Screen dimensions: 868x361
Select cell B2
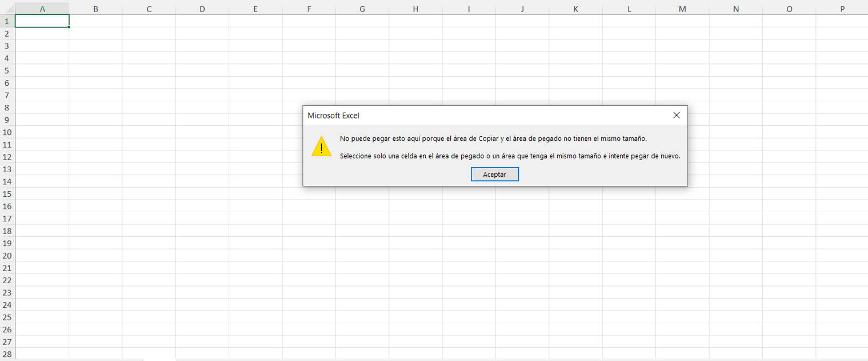coord(95,33)
